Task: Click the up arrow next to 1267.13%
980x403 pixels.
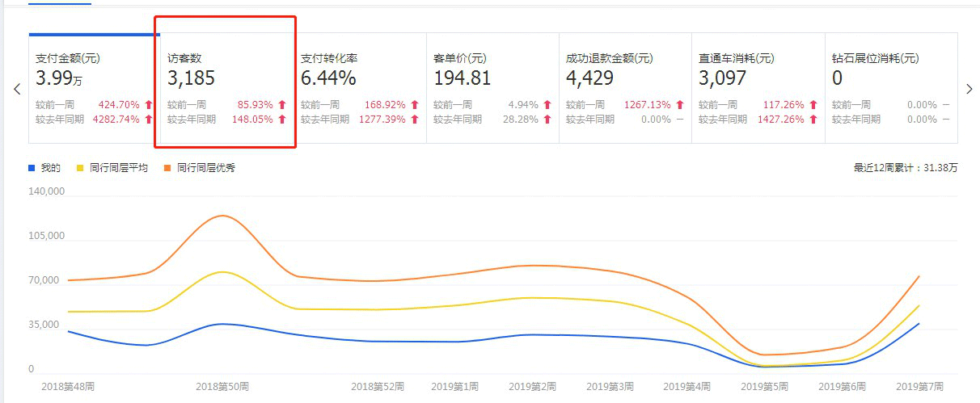Action: (679, 105)
